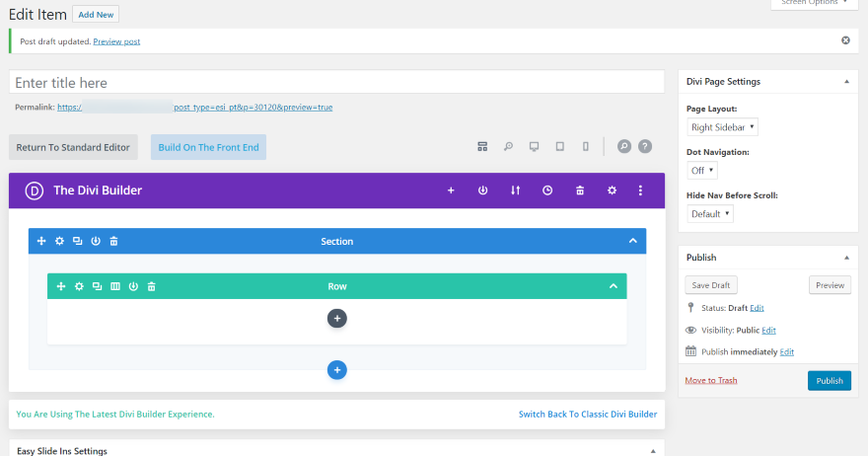This screenshot has width=868, height=456.
Task: Click Return To Standard Editor button
Action: tap(73, 147)
